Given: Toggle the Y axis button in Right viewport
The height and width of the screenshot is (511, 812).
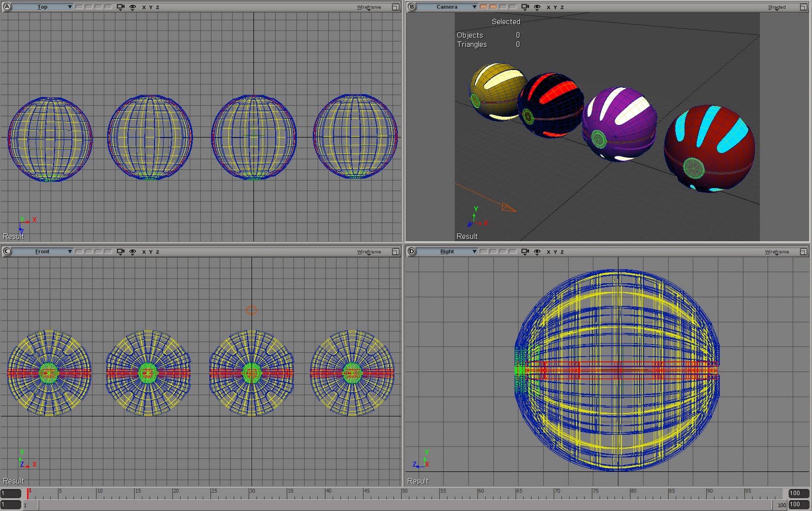Looking at the screenshot, I should coord(555,252).
